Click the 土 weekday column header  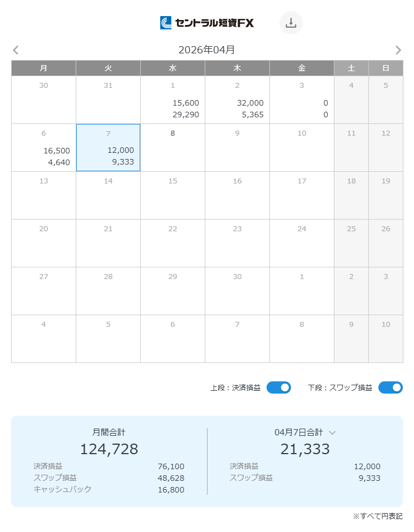pyautogui.click(x=351, y=68)
